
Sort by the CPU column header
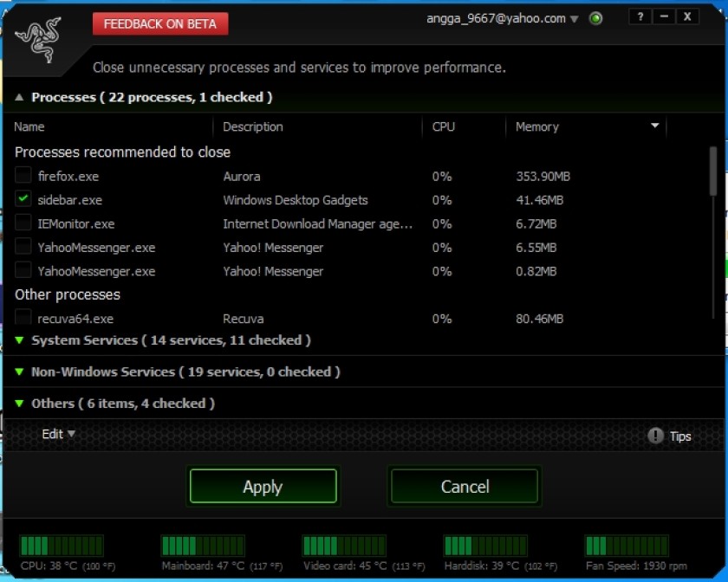pyautogui.click(x=444, y=126)
